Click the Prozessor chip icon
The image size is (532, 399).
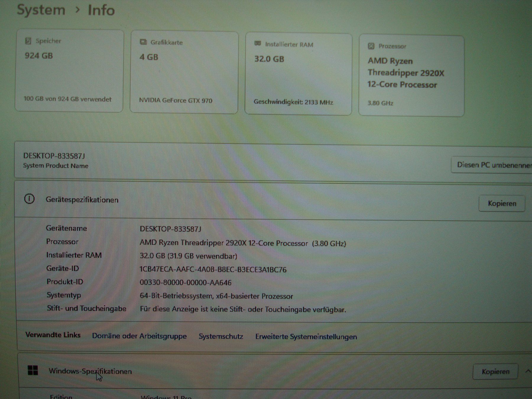pos(371,46)
